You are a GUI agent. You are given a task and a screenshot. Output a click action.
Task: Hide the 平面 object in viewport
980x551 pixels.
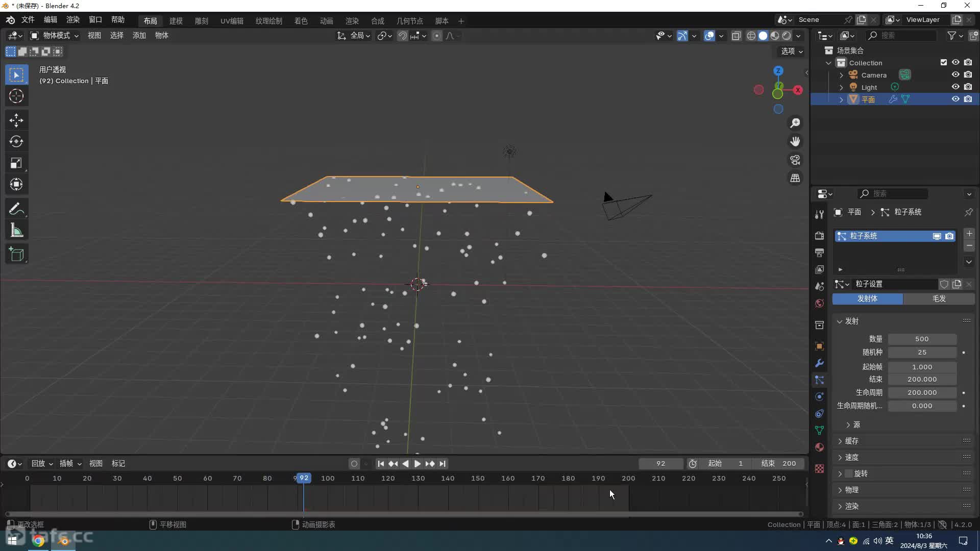tap(955, 99)
